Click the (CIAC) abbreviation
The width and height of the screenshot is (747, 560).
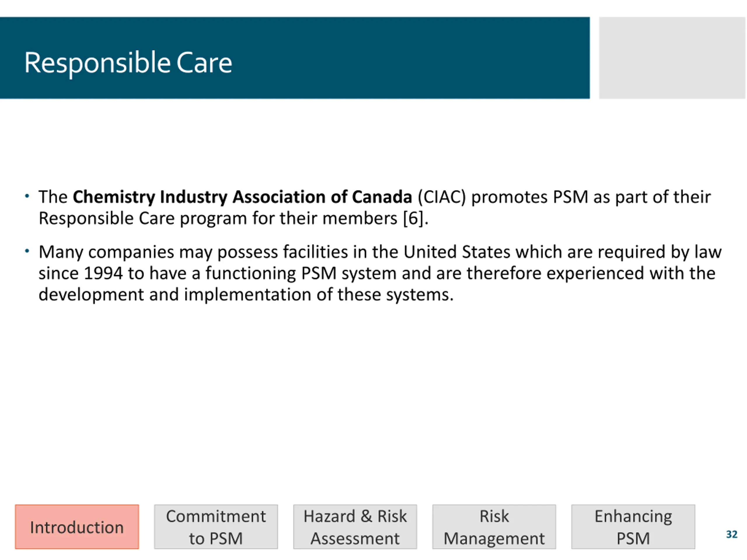[x=442, y=197]
